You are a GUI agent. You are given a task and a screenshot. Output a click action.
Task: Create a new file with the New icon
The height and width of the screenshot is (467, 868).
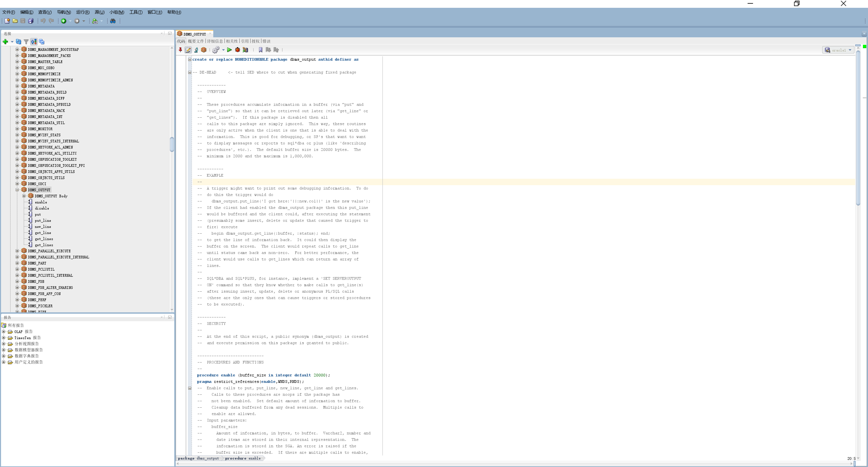(7, 21)
